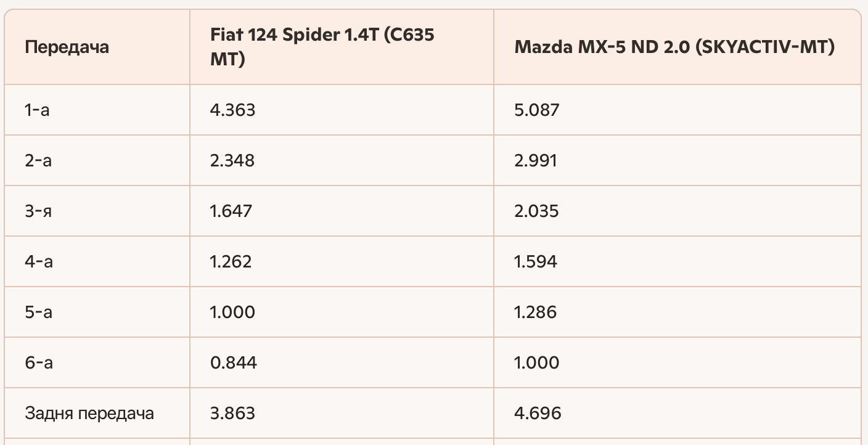Click Mazda fifth gear value 1.286
The image size is (868, 445).
(x=536, y=312)
